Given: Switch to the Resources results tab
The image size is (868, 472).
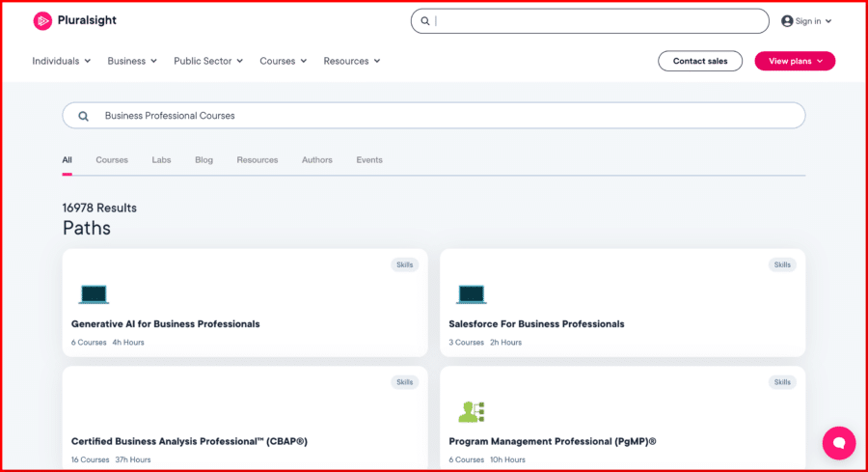Looking at the screenshot, I should [258, 160].
